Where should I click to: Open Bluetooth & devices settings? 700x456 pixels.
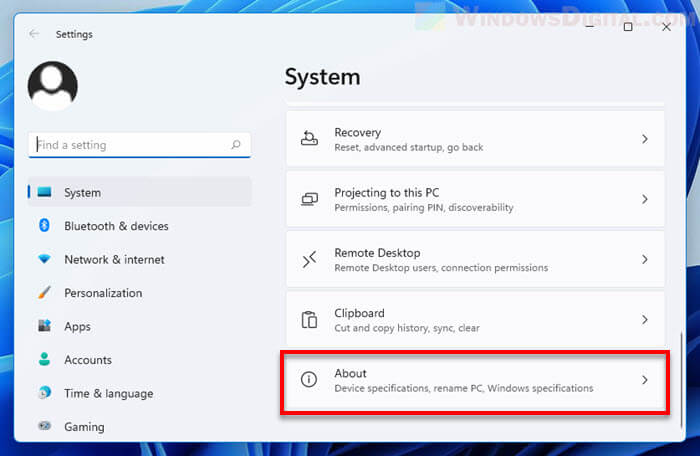140,226
